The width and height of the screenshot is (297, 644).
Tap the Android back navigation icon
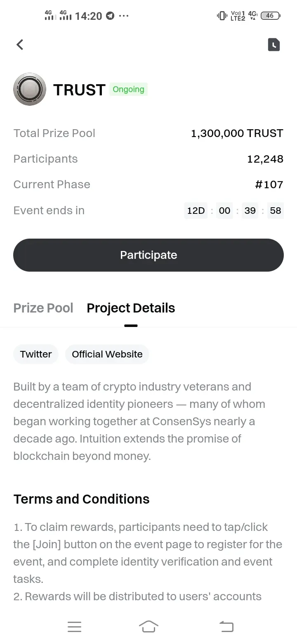[226, 627]
